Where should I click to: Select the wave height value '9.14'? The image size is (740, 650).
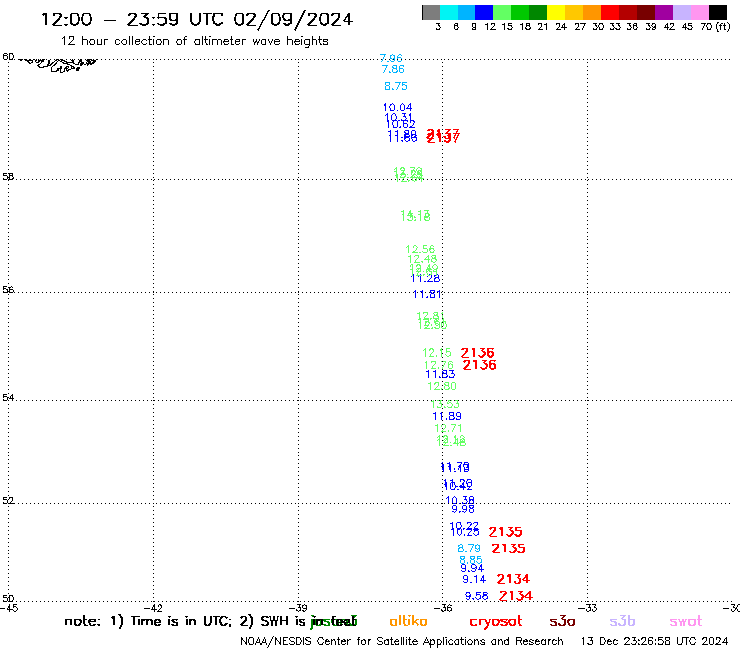click(474, 579)
